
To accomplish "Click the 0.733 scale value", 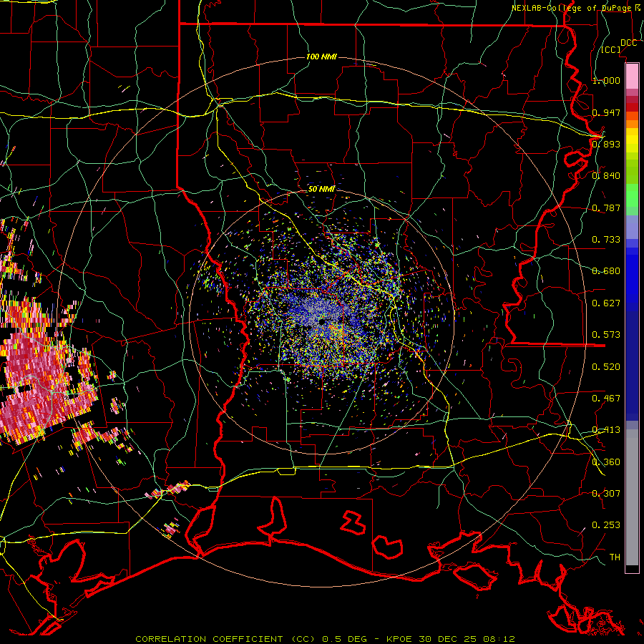I will pyautogui.click(x=606, y=240).
